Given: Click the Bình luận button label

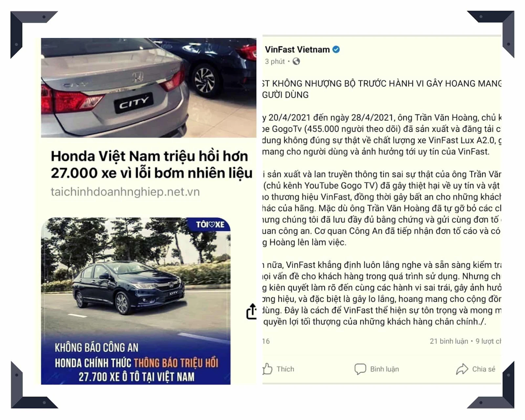Looking at the screenshot, I should 385,369.
